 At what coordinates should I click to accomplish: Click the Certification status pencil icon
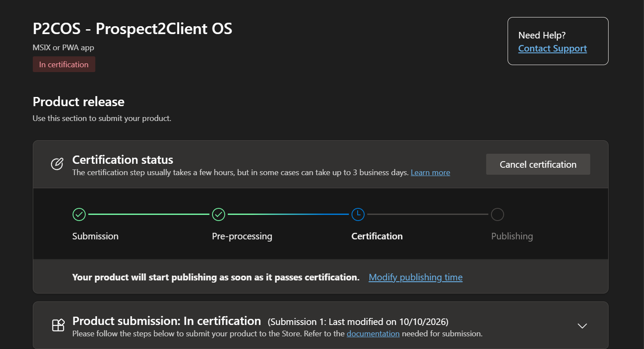(x=57, y=164)
